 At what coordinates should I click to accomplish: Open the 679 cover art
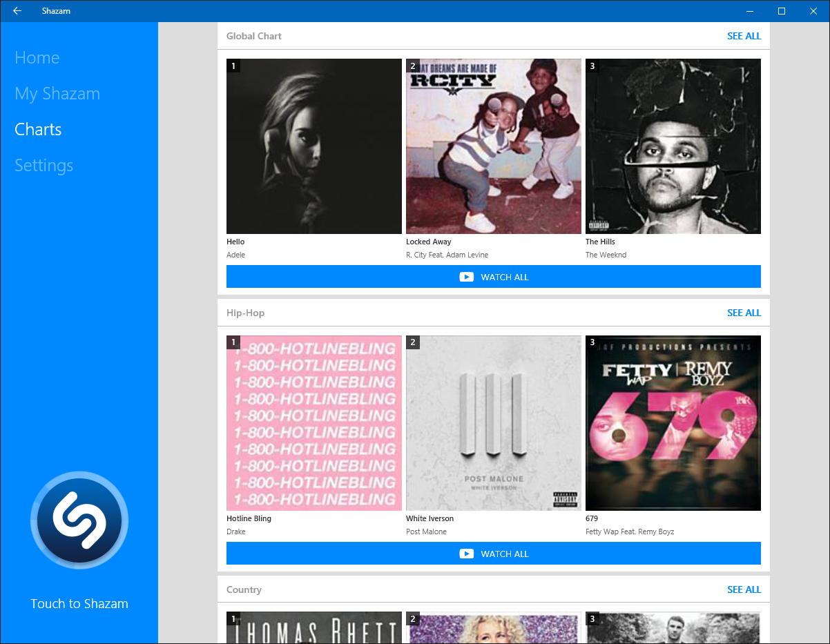tap(673, 423)
